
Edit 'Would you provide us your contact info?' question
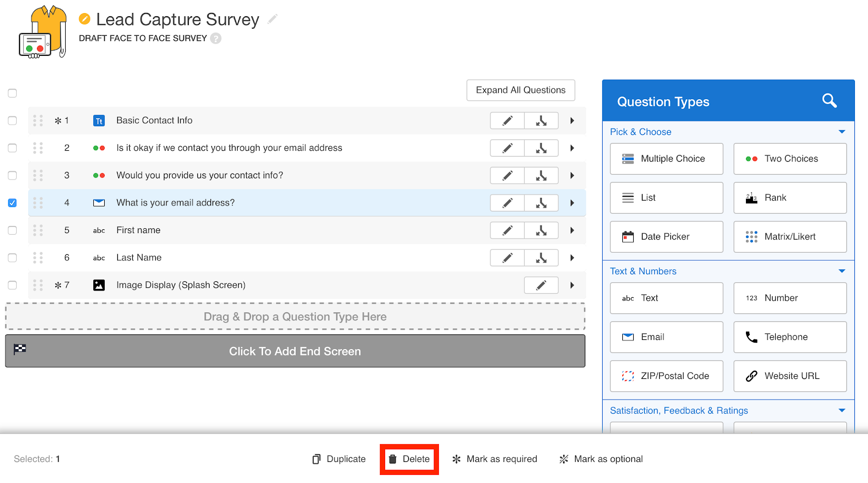(507, 176)
